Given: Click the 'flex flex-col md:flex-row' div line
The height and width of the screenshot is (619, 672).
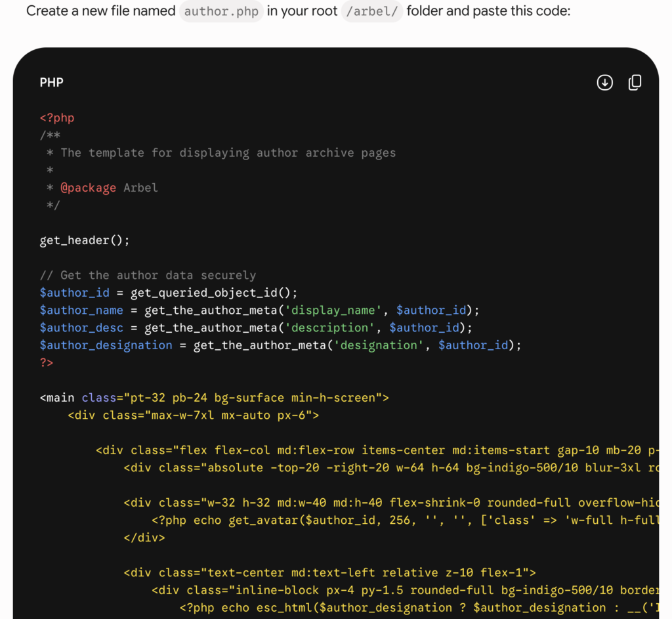Looking at the screenshot, I should [x=377, y=450].
